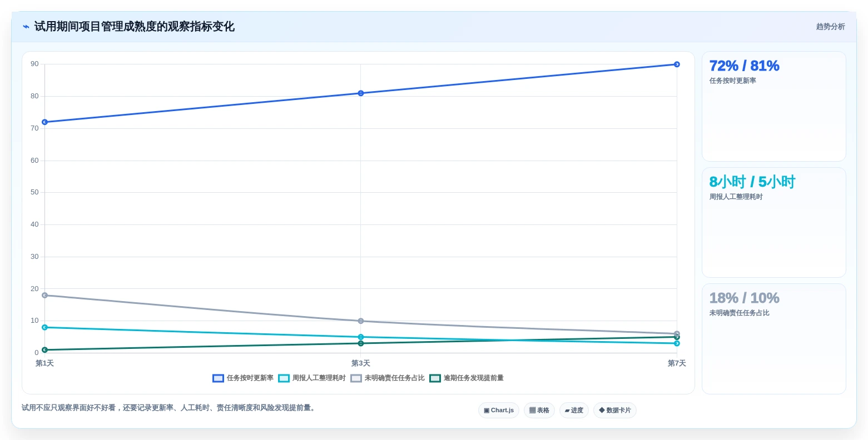Click the 进度 tag chip
This screenshot has height=440, width=868.
pyautogui.click(x=574, y=411)
